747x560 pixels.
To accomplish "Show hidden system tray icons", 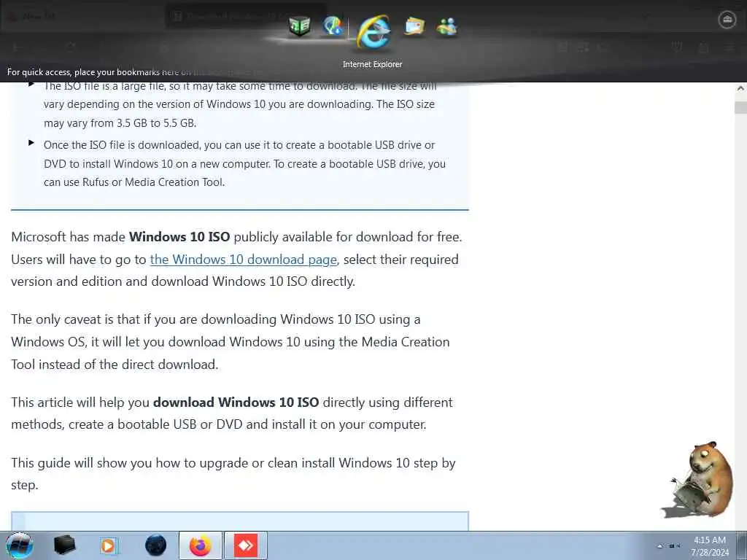I will (x=659, y=546).
